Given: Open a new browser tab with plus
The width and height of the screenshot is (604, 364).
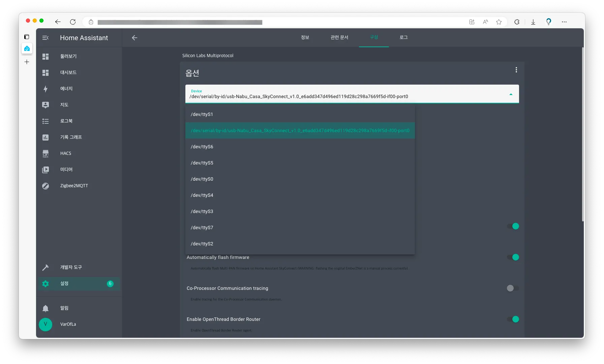Looking at the screenshot, I should click(27, 62).
